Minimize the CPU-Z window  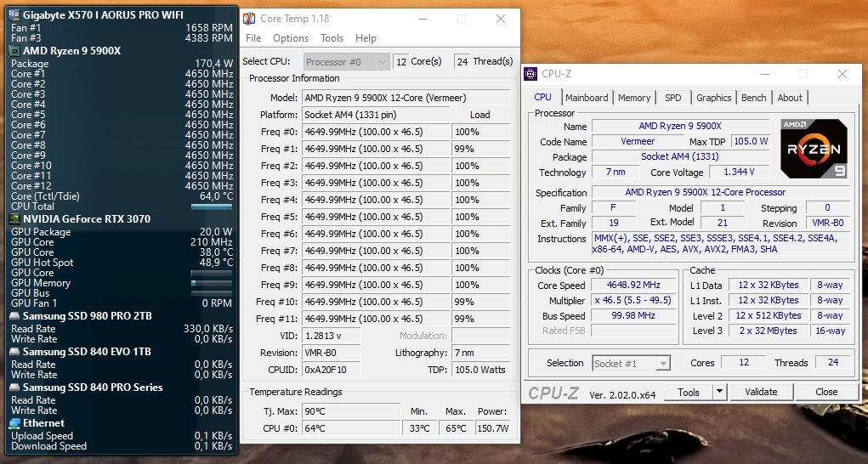(x=764, y=74)
